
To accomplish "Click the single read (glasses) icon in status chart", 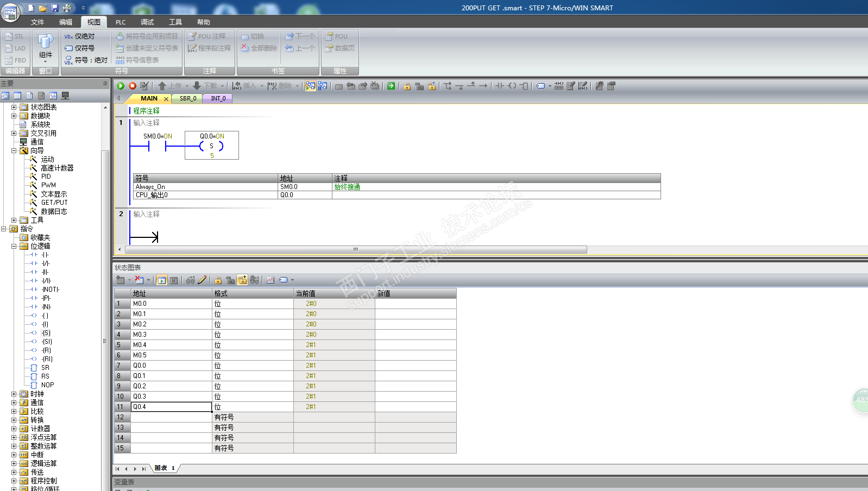I will click(190, 280).
